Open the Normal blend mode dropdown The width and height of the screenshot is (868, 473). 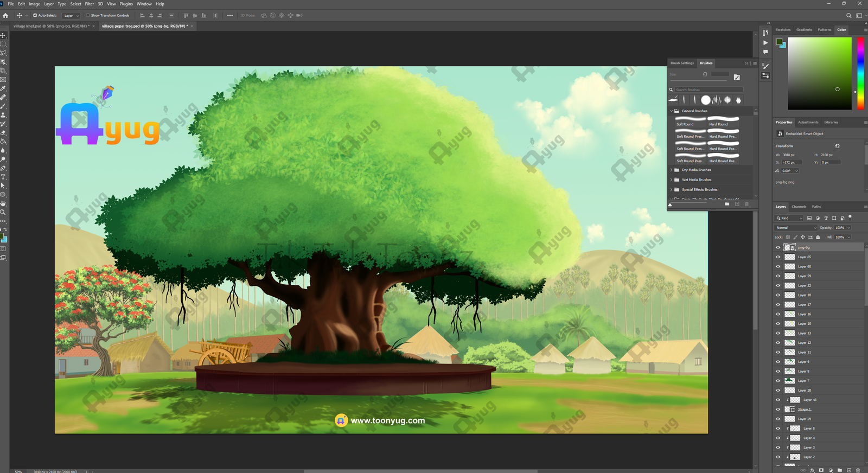tap(796, 228)
